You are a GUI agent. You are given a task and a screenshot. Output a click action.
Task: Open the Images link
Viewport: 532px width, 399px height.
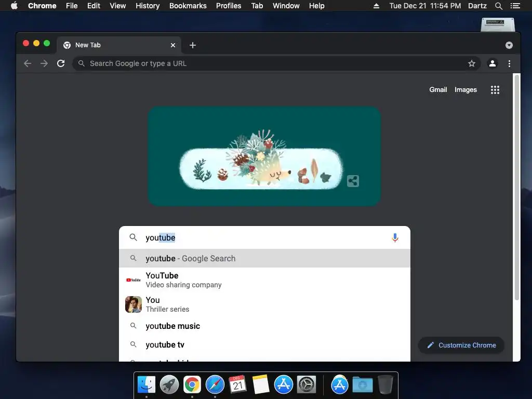pos(465,89)
